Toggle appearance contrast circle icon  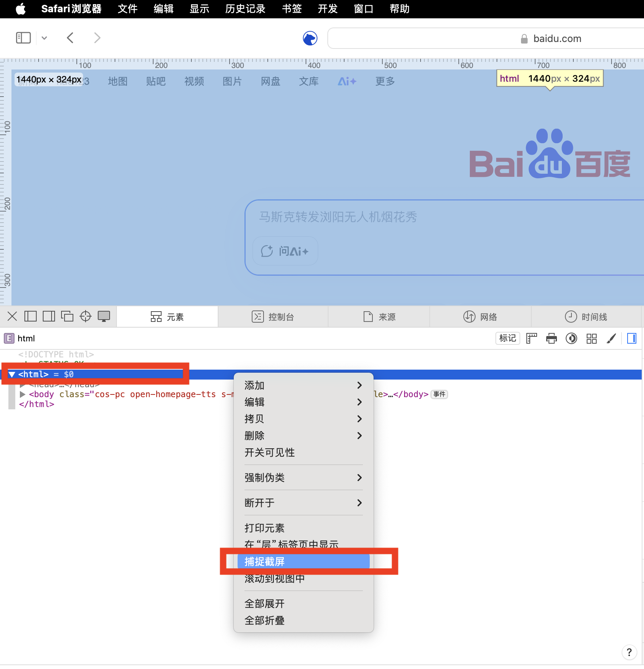571,338
